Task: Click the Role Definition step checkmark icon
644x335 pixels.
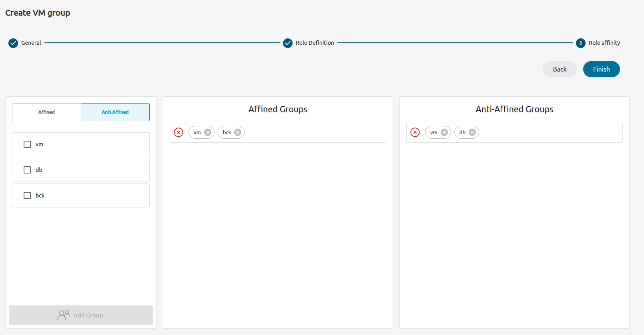Action: click(288, 43)
